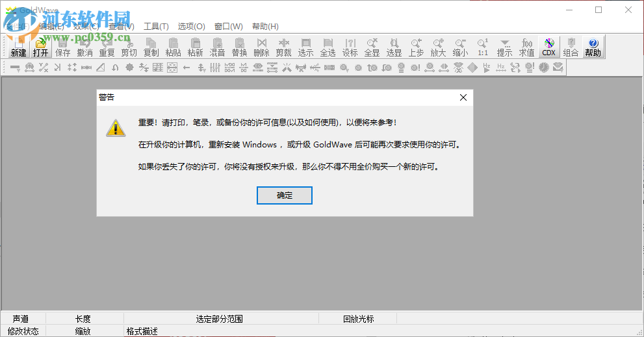Click the 保存 (Save) toolbar icon
Screen dimensions: 644x337
(x=63, y=47)
